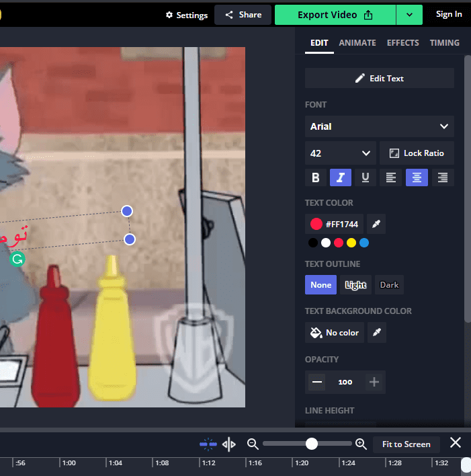
Task: Switch to the ANIMATE tab
Action: click(357, 42)
